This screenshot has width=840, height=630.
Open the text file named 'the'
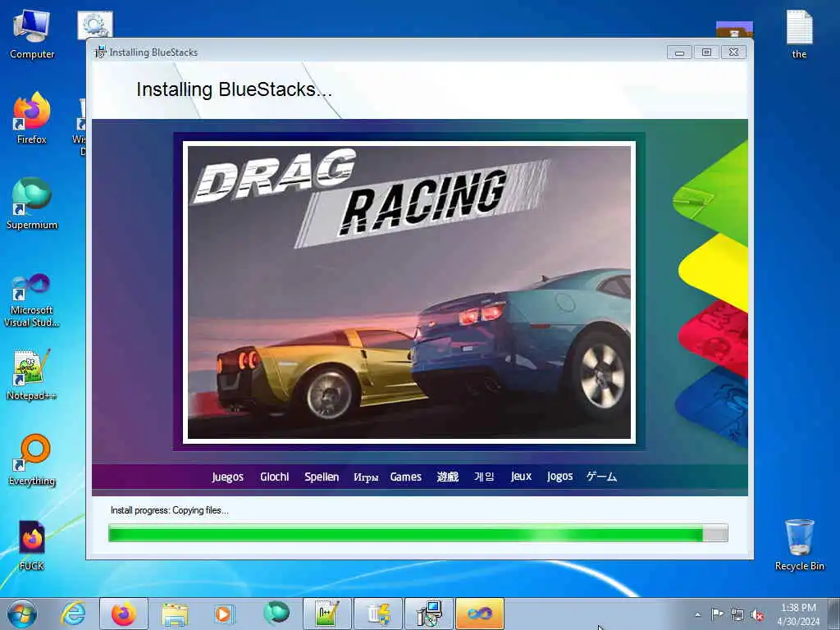click(x=799, y=33)
